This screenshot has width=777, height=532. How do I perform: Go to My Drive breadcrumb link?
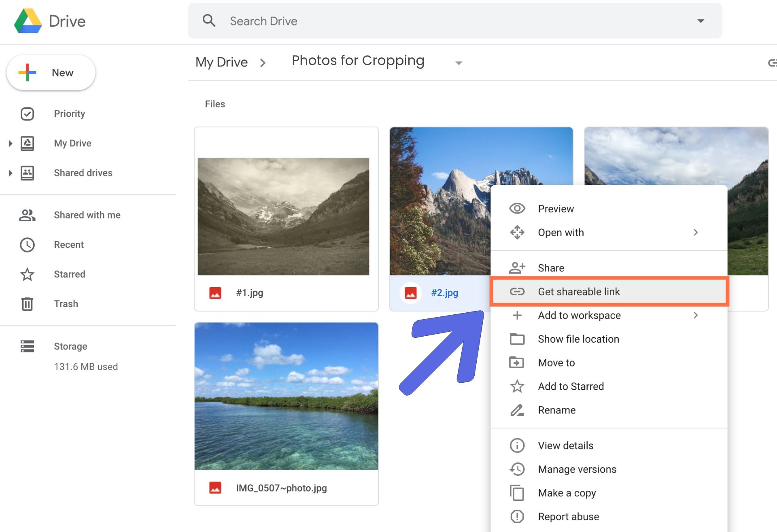point(221,62)
